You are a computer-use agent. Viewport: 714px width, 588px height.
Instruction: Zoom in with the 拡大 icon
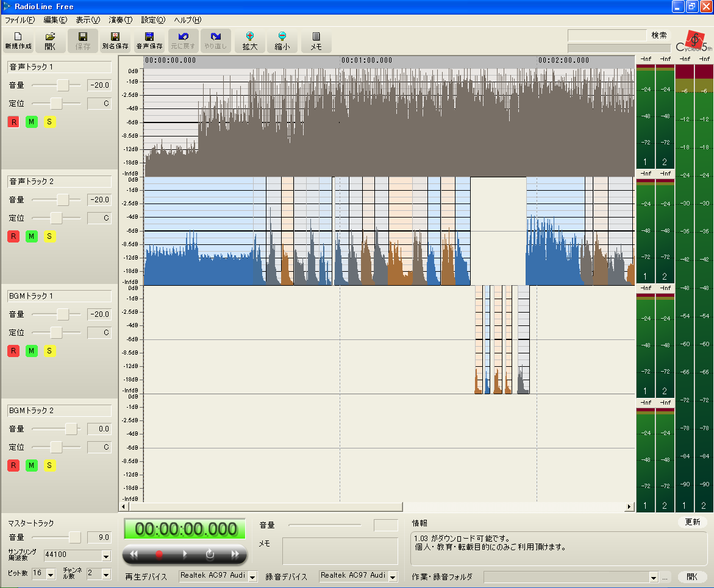pos(249,40)
